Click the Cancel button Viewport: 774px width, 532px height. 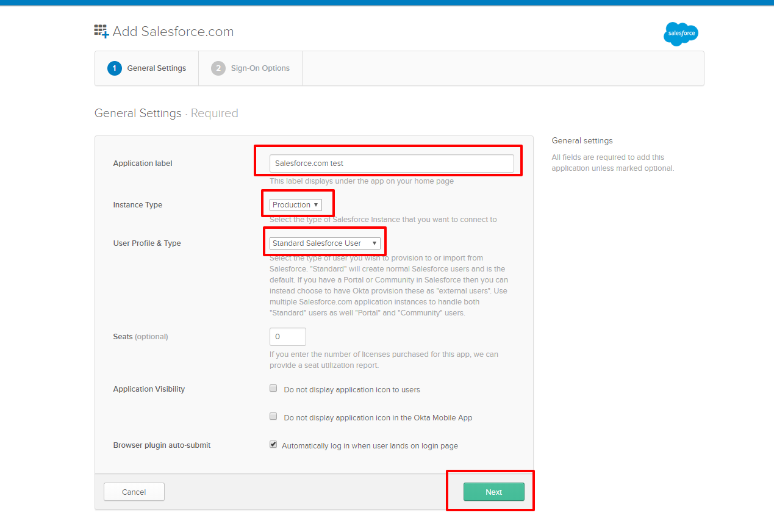pos(134,492)
